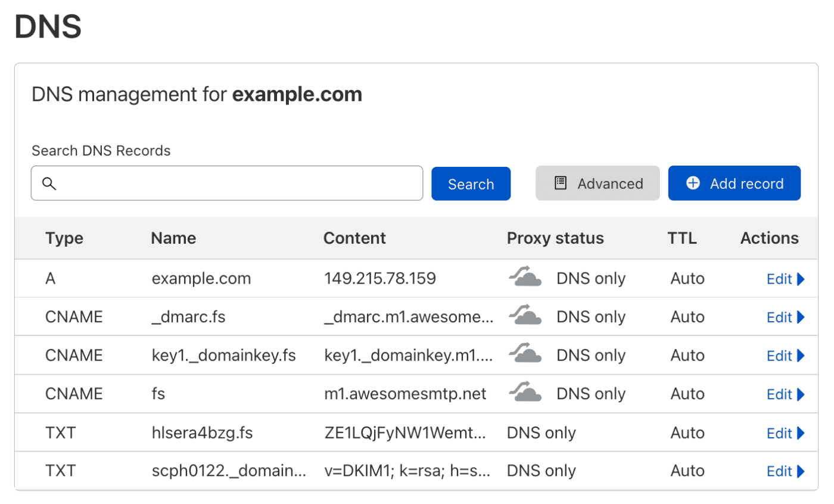
Task: Expand the key1._domainkey.fs record editor
Action: 780,355
